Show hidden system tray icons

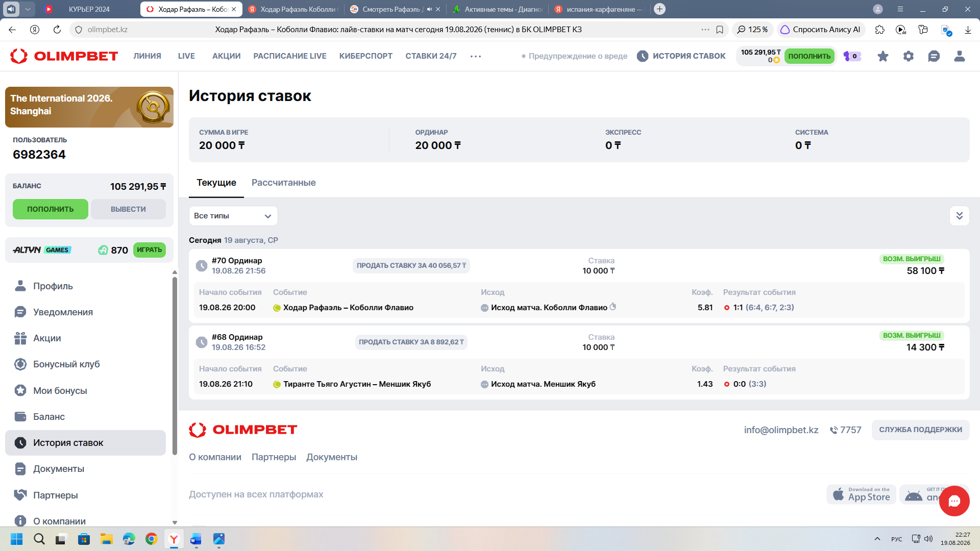877,539
